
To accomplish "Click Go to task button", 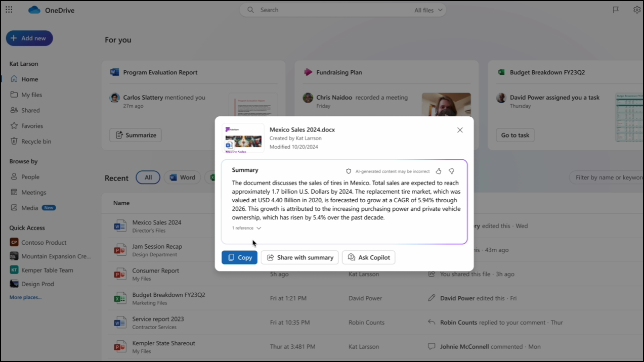I will tap(515, 135).
